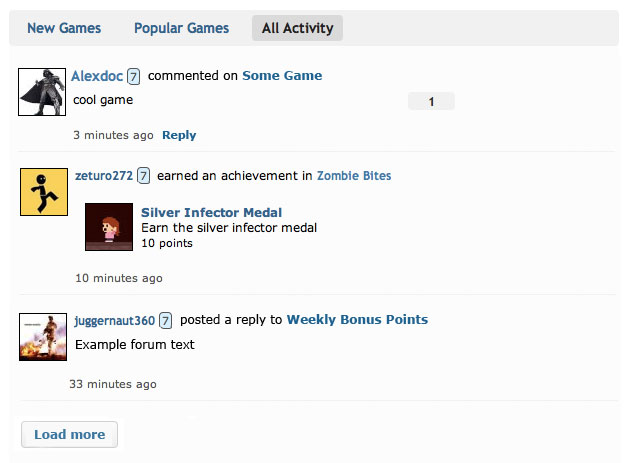
Task: Select the level 7 badge beside juggernaut360
Action: [166, 320]
